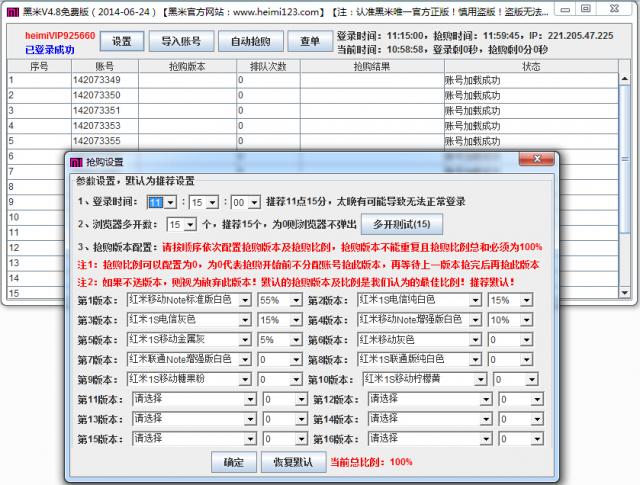The height and width of the screenshot is (485, 640).
Task: Open 第5版本 ratio dropdown showing 5%
Action: tap(280, 340)
